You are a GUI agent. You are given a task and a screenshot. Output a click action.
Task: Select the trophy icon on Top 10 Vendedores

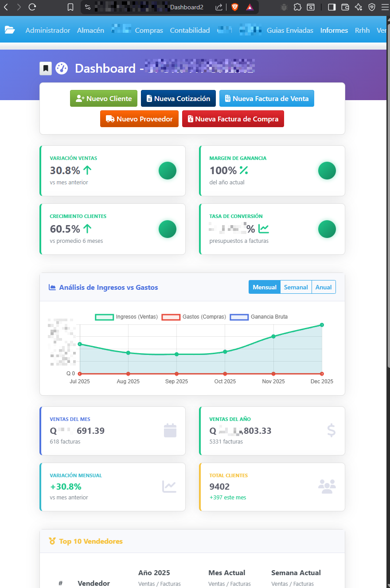[53, 541]
